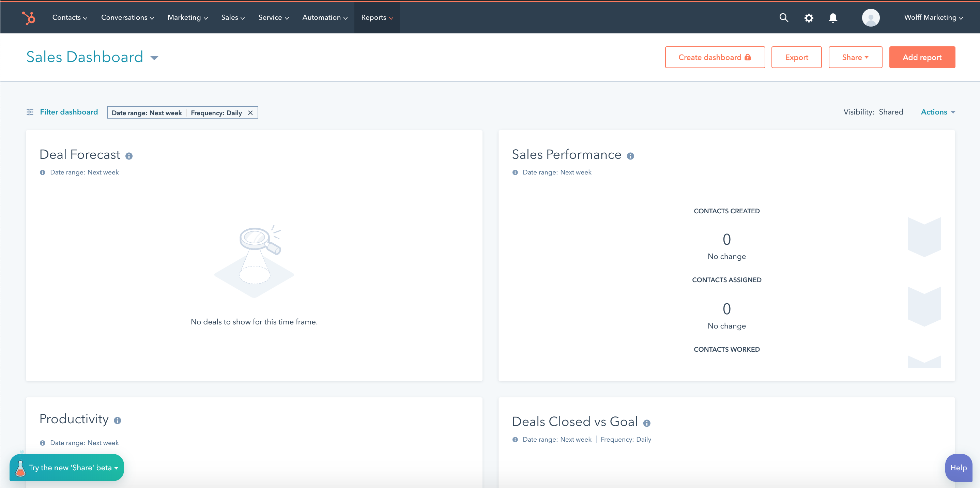
Task: Open settings via the gear icon
Action: (808, 18)
